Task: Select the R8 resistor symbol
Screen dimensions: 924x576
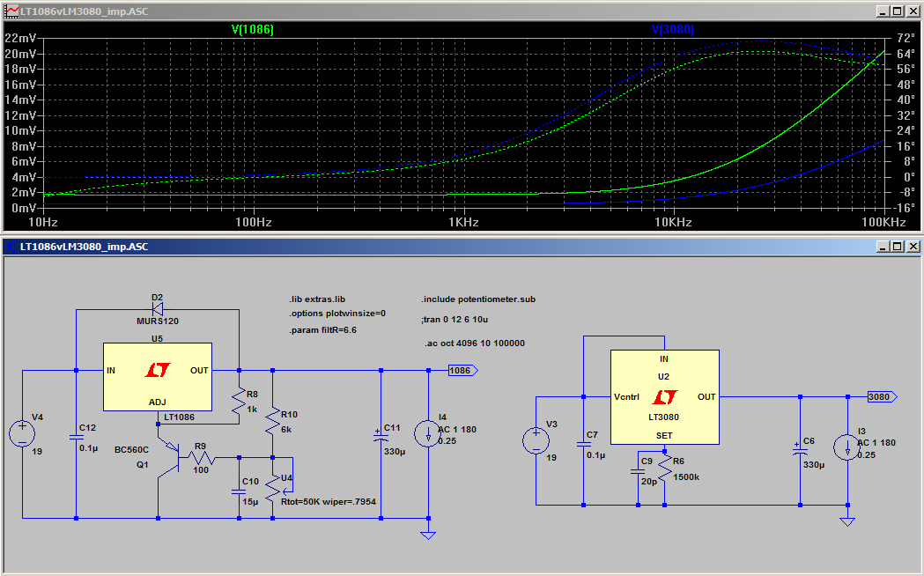Action: coord(239,402)
